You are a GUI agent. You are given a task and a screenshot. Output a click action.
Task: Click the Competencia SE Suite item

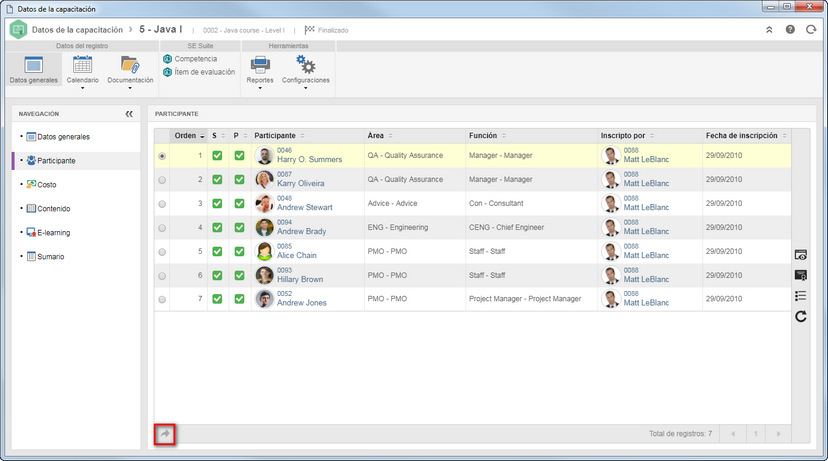[190, 59]
